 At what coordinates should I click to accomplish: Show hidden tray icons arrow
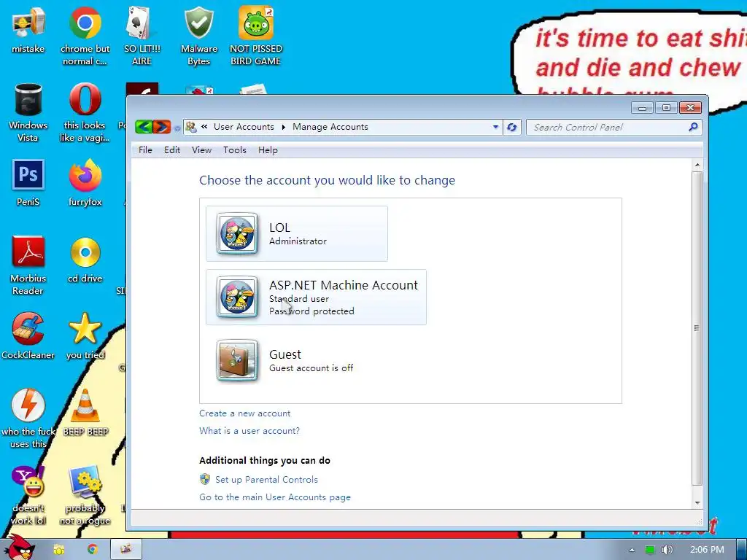632,550
